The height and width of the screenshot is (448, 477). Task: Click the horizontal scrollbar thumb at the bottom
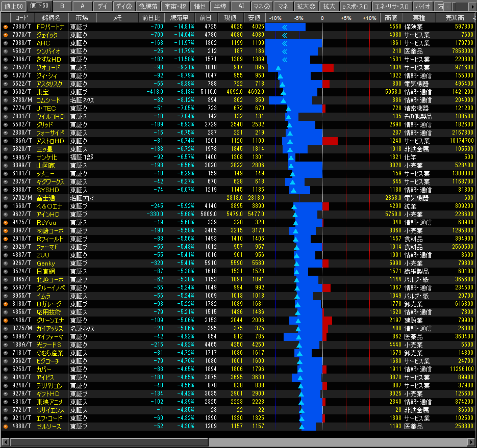tap(109, 442)
